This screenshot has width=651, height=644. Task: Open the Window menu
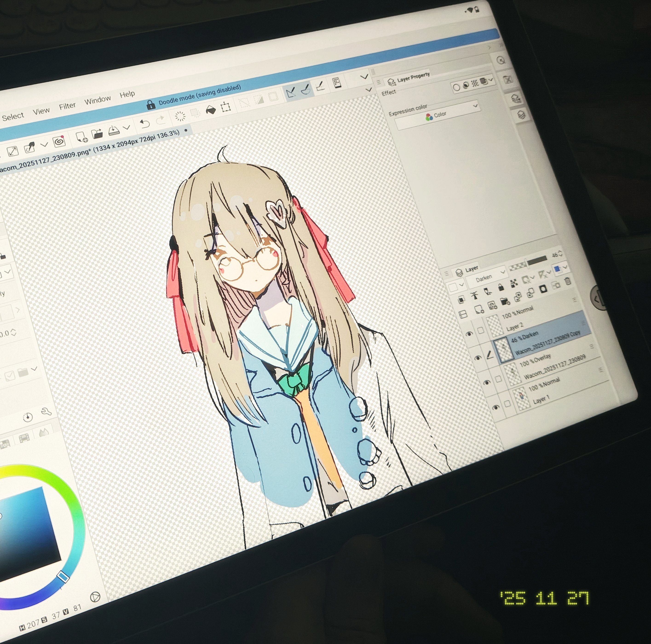[97, 100]
